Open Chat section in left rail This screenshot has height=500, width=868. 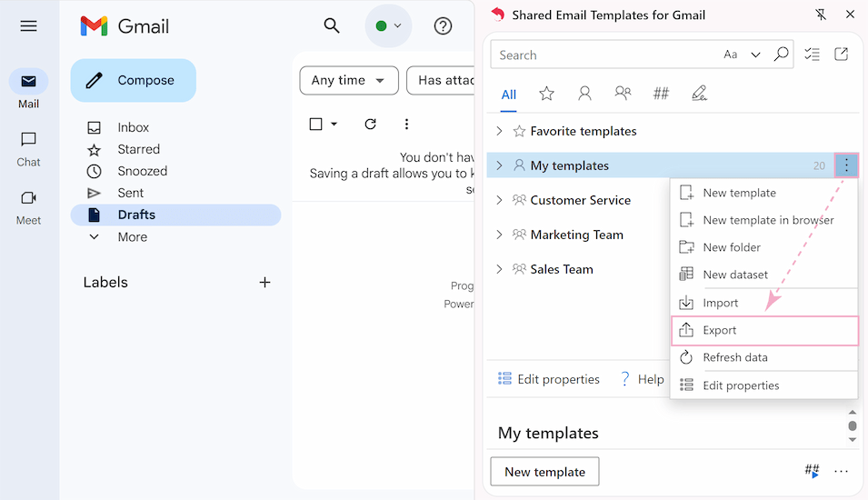pyautogui.click(x=28, y=149)
